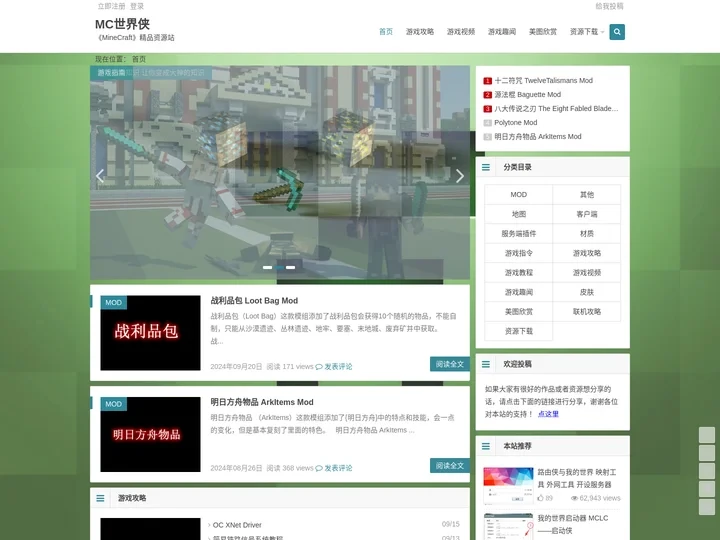Open 我的世界启动器 MCLC article title
The height and width of the screenshot is (540, 720).
(x=573, y=524)
